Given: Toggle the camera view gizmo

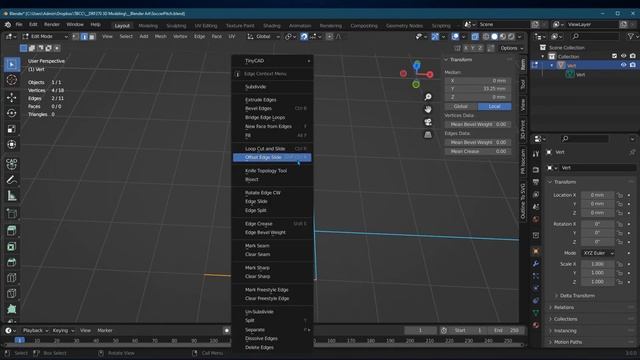Looking at the screenshot, I should pyautogui.click(x=428, y=122).
